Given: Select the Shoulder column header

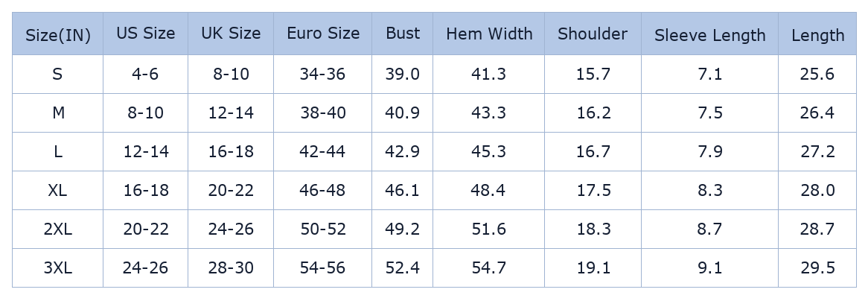Looking at the screenshot, I should (x=593, y=34).
